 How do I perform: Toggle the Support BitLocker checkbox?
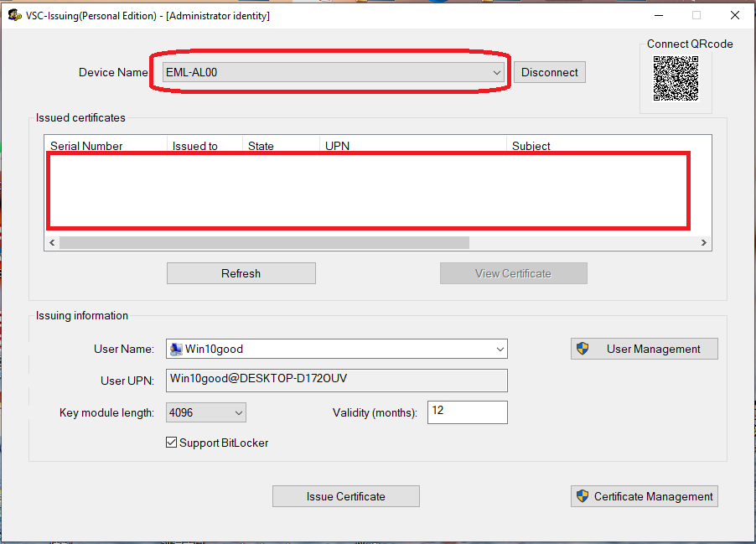[x=172, y=443]
